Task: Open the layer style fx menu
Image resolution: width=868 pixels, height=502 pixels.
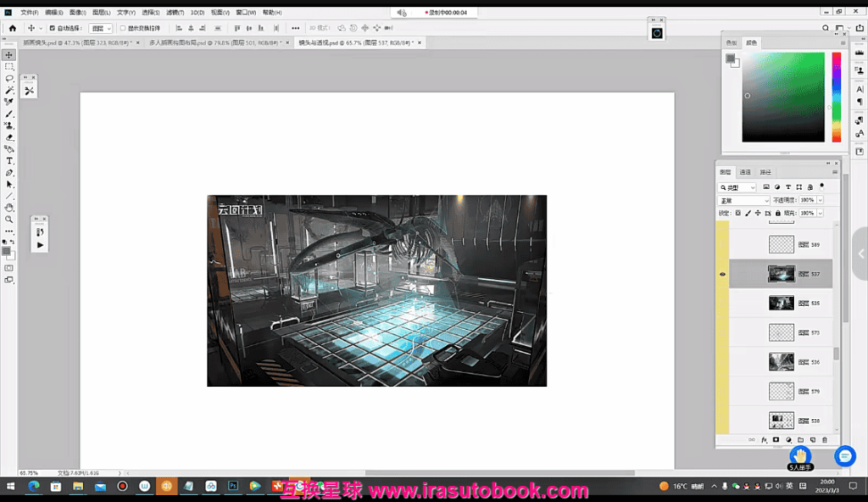Action: pyautogui.click(x=764, y=439)
